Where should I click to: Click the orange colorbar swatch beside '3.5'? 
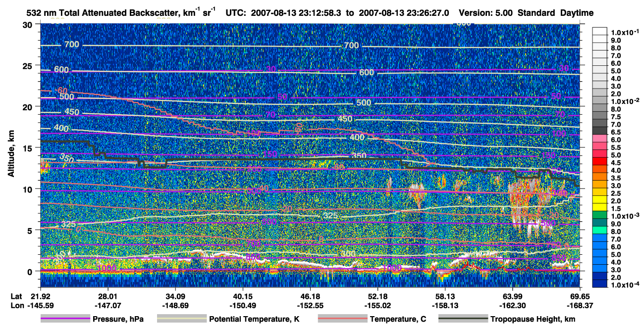pyautogui.click(x=600, y=177)
